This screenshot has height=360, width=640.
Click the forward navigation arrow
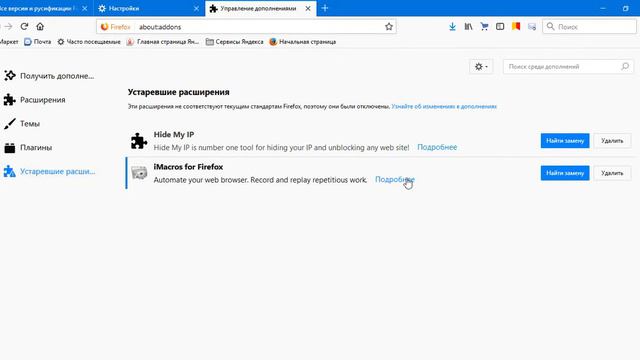tap(8, 27)
